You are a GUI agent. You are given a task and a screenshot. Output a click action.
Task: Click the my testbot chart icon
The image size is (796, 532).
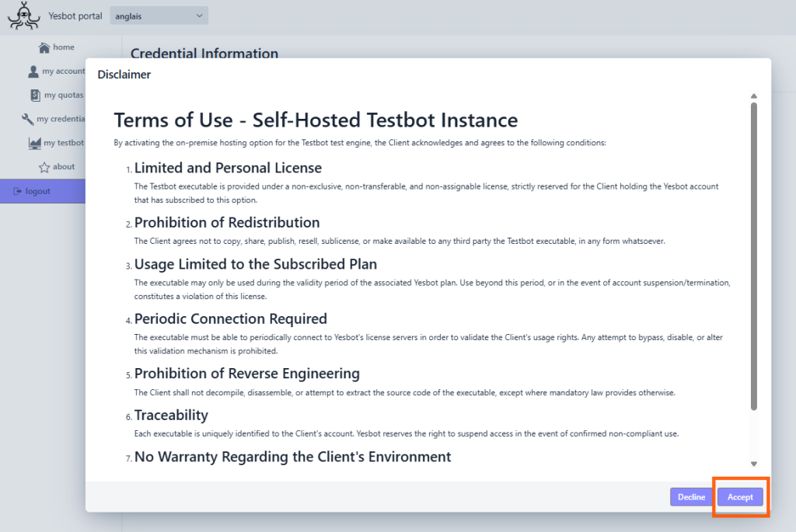tap(34, 143)
